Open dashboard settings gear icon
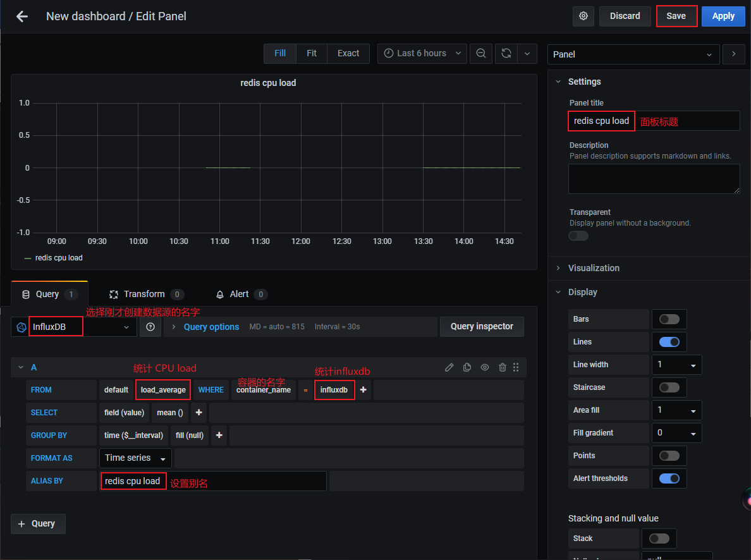751x560 pixels. 583,16
